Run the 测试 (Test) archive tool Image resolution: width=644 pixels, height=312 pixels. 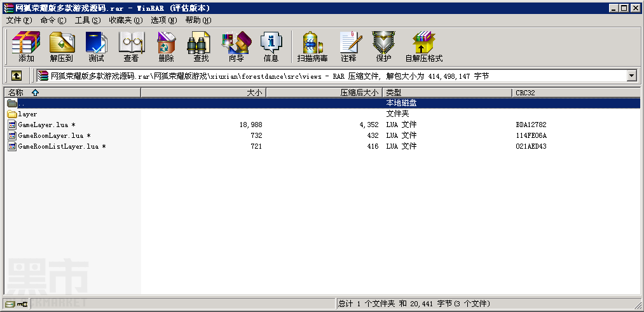96,46
